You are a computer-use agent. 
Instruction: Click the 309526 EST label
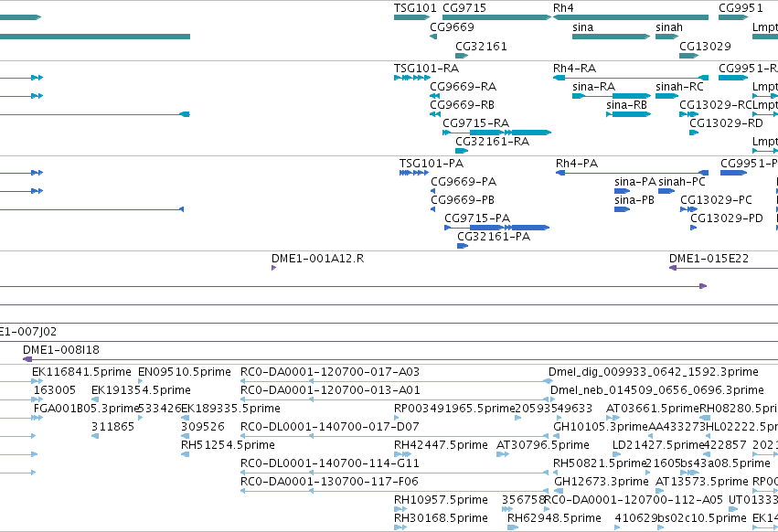coord(202,427)
